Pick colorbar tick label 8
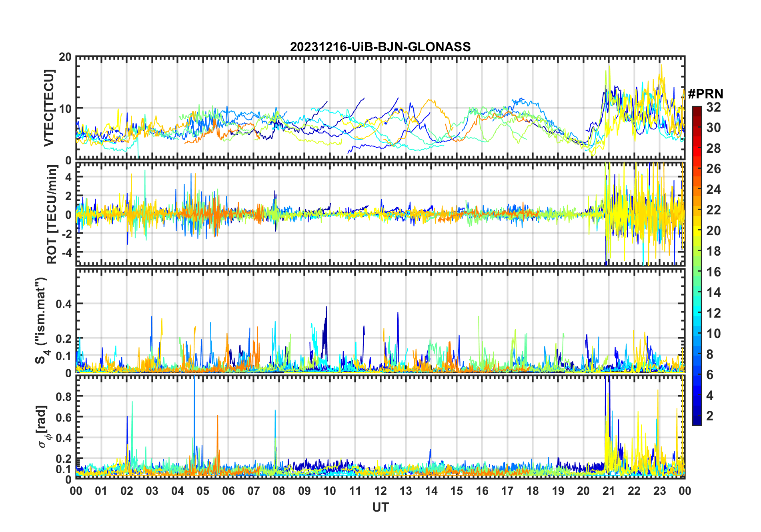 click(710, 354)
